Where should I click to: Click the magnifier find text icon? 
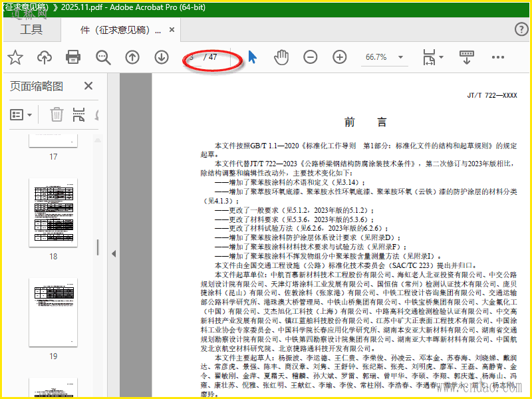[103, 57]
